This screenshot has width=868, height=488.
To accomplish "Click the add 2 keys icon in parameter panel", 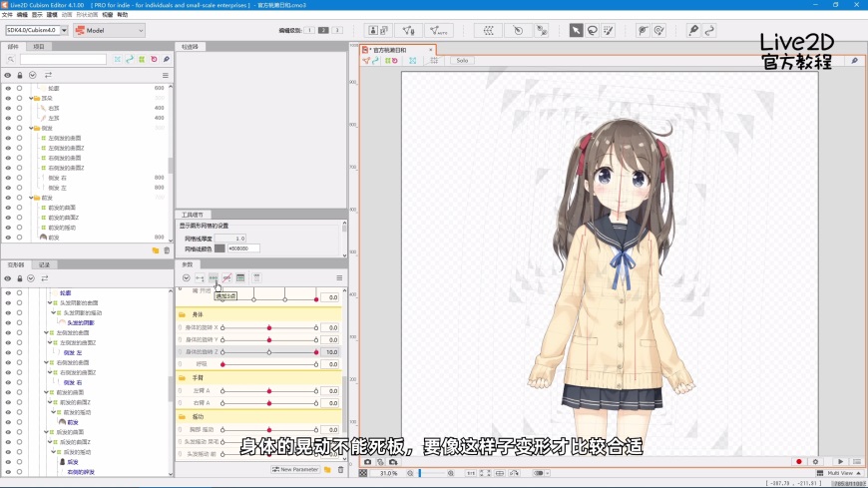I will [200, 278].
